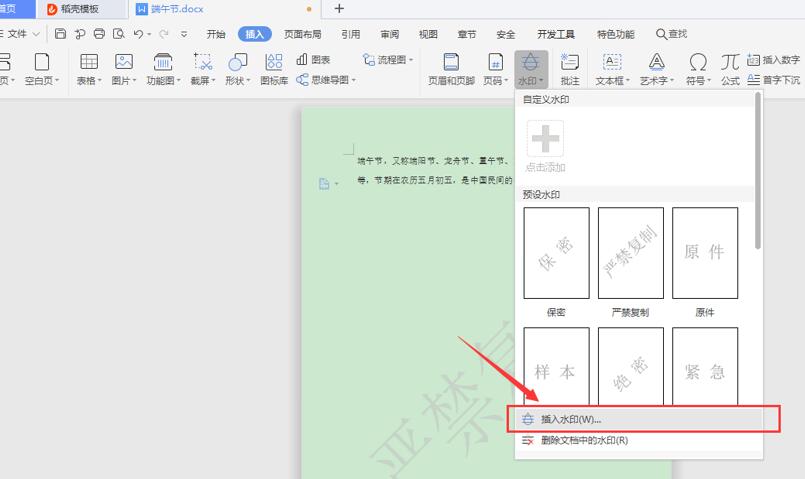
Task: Open the Table (表格) insert tool
Action: pyautogui.click(x=89, y=69)
